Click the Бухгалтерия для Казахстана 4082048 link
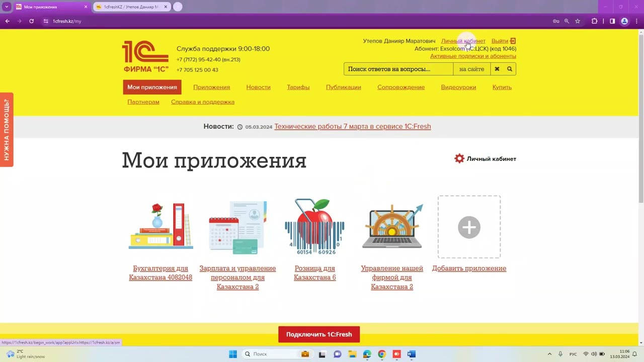This screenshot has width=644, height=362. (160, 273)
